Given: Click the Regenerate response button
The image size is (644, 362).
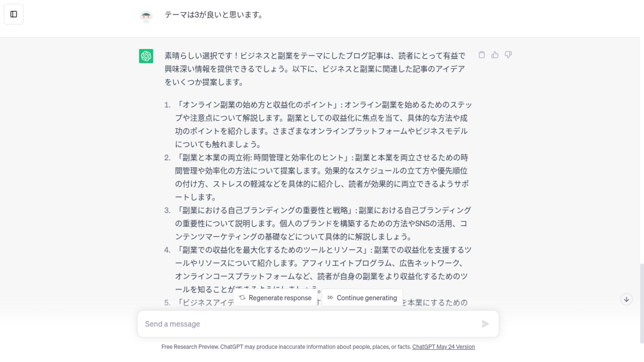Looking at the screenshot, I should (x=275, y=298).
